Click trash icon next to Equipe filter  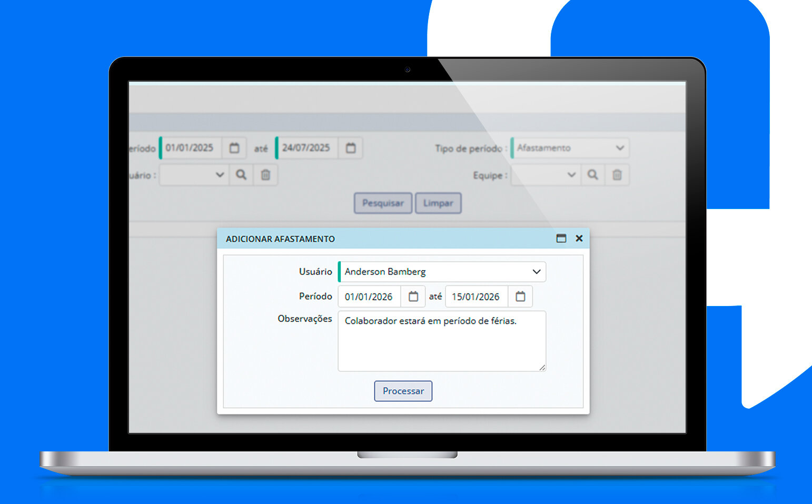(x=617, y=175)
